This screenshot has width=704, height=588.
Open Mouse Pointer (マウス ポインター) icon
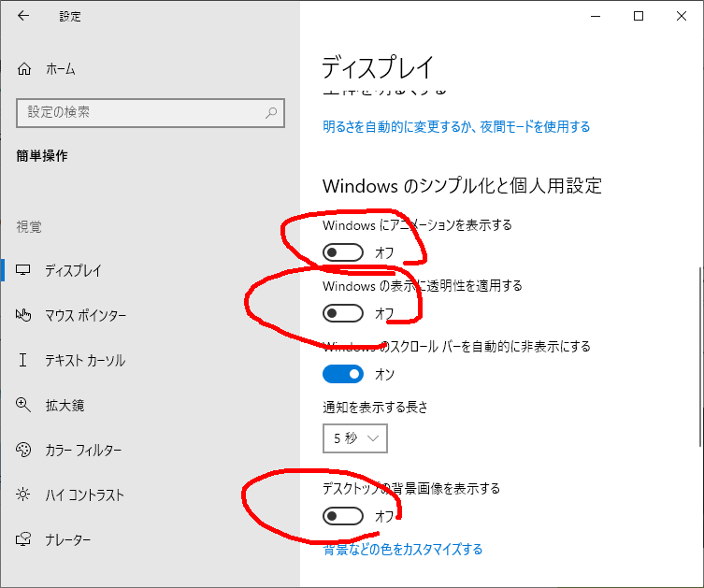pyautogui.click(x=24, y=316)
